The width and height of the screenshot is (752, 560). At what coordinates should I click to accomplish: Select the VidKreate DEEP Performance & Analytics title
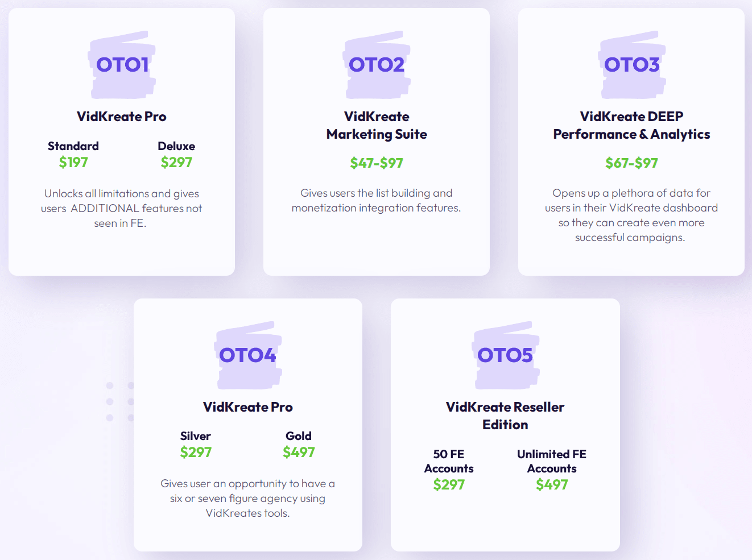(x=631, y=125)
